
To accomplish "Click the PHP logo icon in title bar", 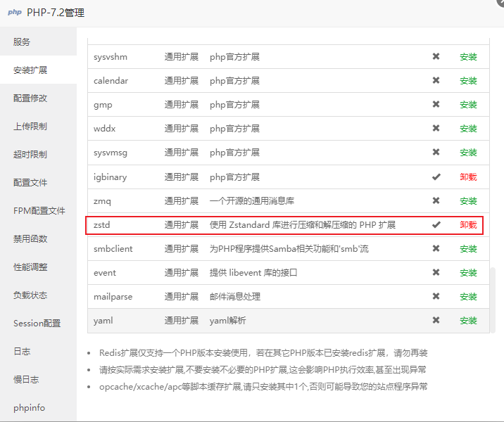I will pos(14,13).
